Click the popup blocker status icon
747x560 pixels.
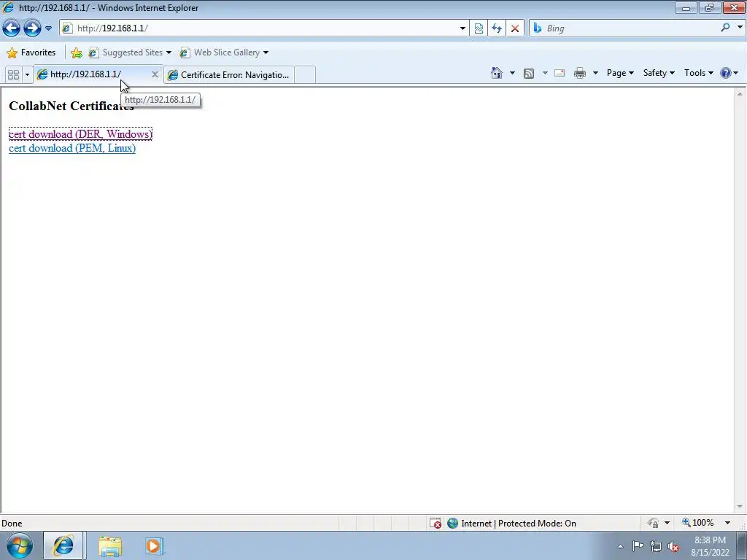(x=436, y=524)
